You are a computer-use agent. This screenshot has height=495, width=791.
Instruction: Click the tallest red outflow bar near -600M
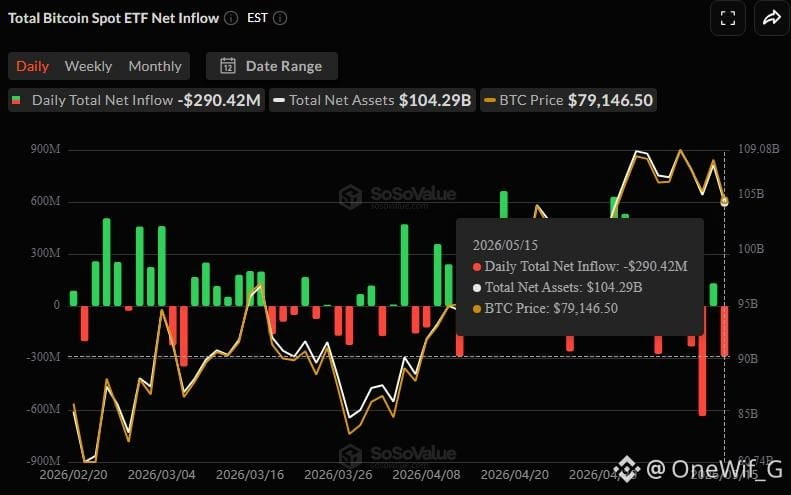click(702, 361)
